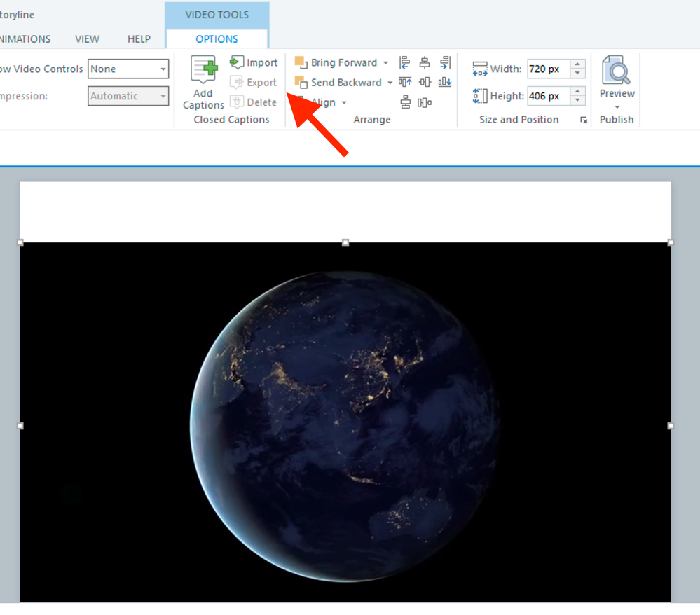The image size is (700, 615).
Task: Click the Preview magnifier icon
Action: point(617,71)
